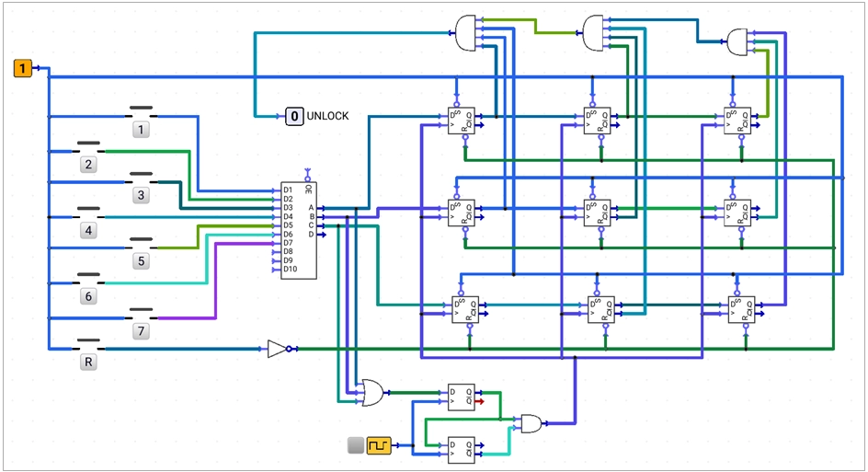The height and width of the screenshot is (472, 868).
Task: Select the NOT gate after R button
Action: [279, 349]
